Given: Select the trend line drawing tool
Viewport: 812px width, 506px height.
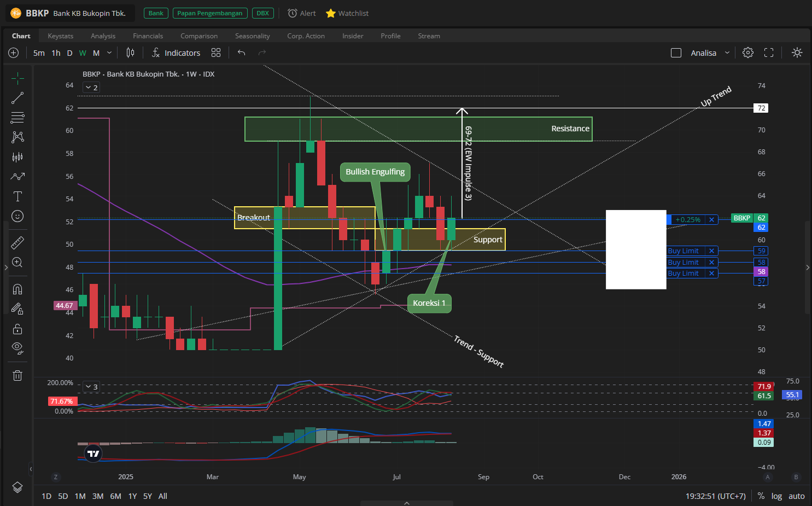Looking at the screenshot, I should tap(17, 98).
